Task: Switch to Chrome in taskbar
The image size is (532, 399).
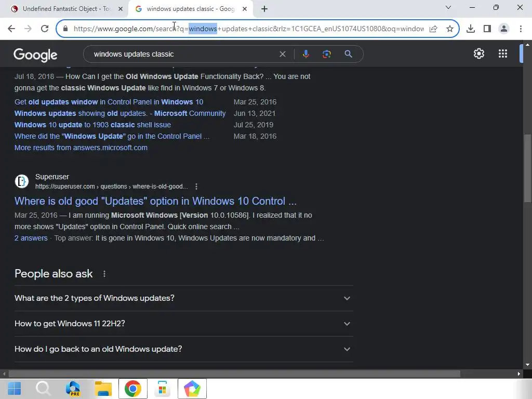Action: [x=132, y=389]
